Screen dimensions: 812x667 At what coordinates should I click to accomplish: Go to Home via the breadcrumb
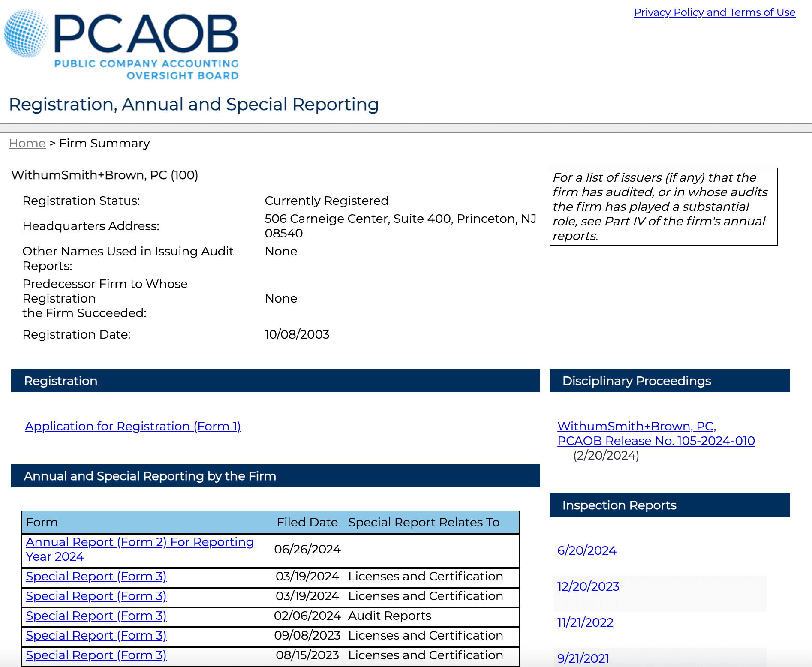(x=27, y=143)
